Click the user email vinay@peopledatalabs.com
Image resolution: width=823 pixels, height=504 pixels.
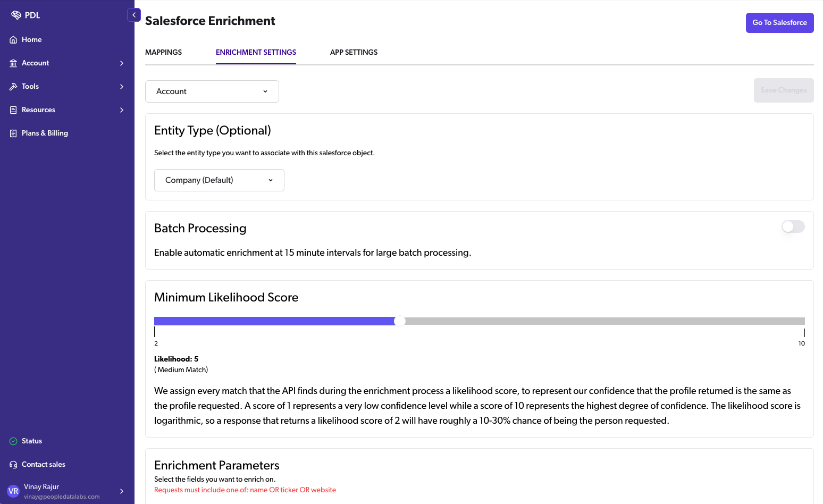tap(62, 497)
